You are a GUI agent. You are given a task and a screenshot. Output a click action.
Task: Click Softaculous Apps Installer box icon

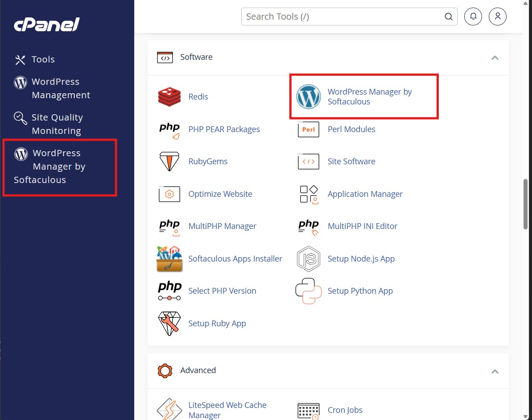169,259
